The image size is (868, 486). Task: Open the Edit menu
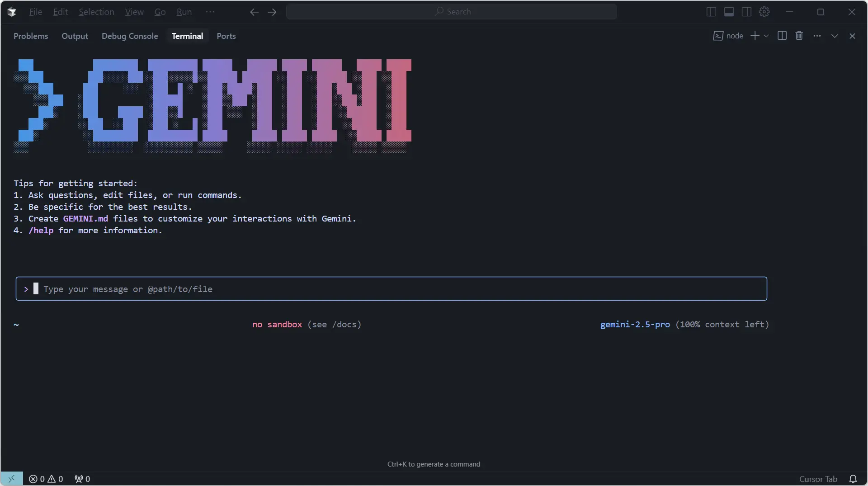(60, 12)
